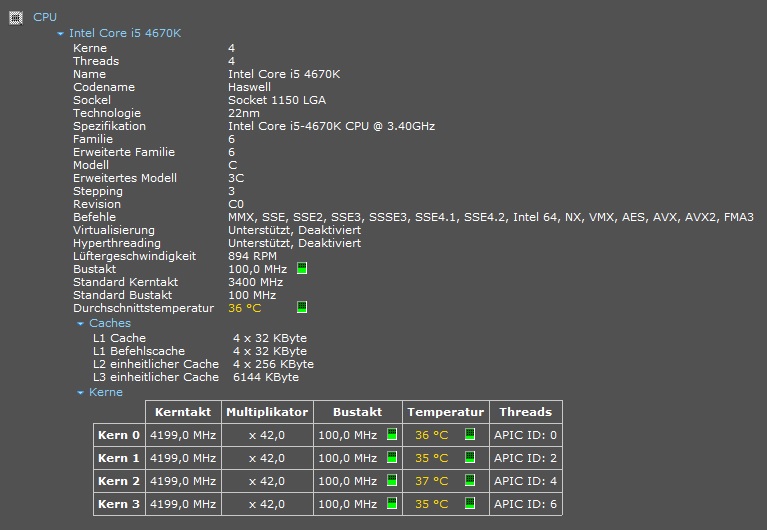The height and width of the screenshot is (530, 767).
Task: Click Kern 0 temperature value 36 °C
Action: click(x=431, y=435)
